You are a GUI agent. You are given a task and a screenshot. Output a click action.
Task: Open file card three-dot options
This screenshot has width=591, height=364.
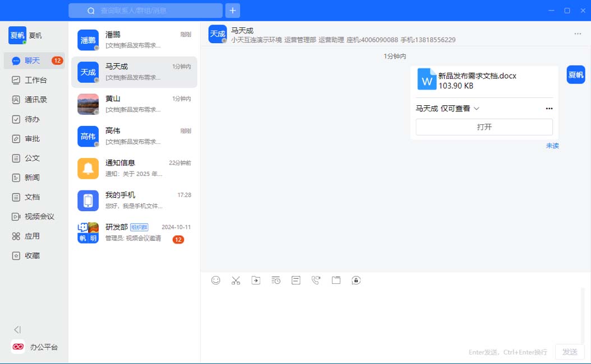(x=549, y=109)
